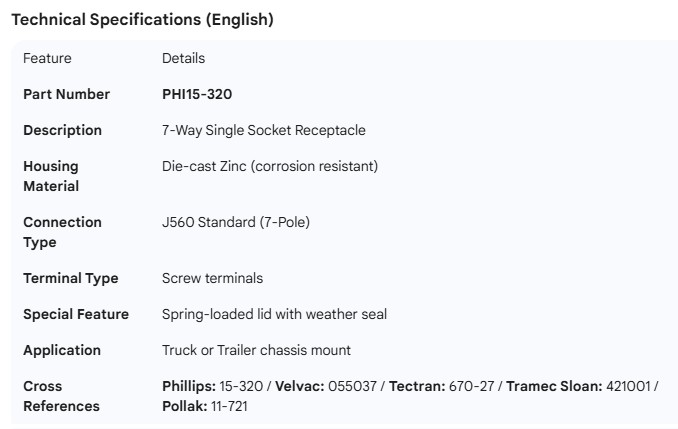This screenshot has height=429, width=678.
Task: Click the Spring-loaded lid with weather seal text
Action: coord(274,314)
